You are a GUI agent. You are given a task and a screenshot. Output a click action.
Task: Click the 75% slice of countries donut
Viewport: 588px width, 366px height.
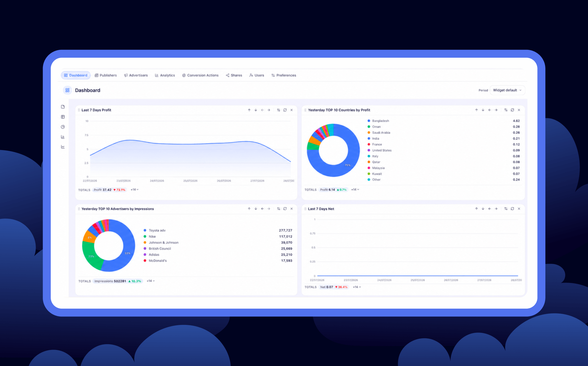coord(348,165)
